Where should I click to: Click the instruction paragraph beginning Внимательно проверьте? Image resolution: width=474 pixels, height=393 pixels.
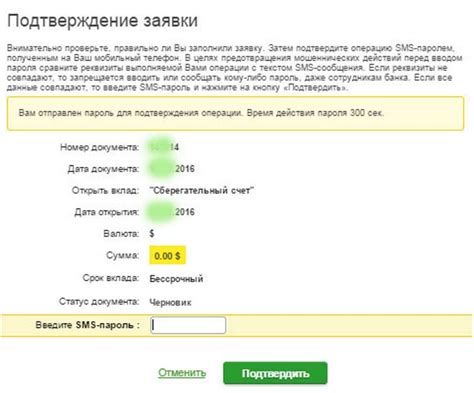(235, 68)
